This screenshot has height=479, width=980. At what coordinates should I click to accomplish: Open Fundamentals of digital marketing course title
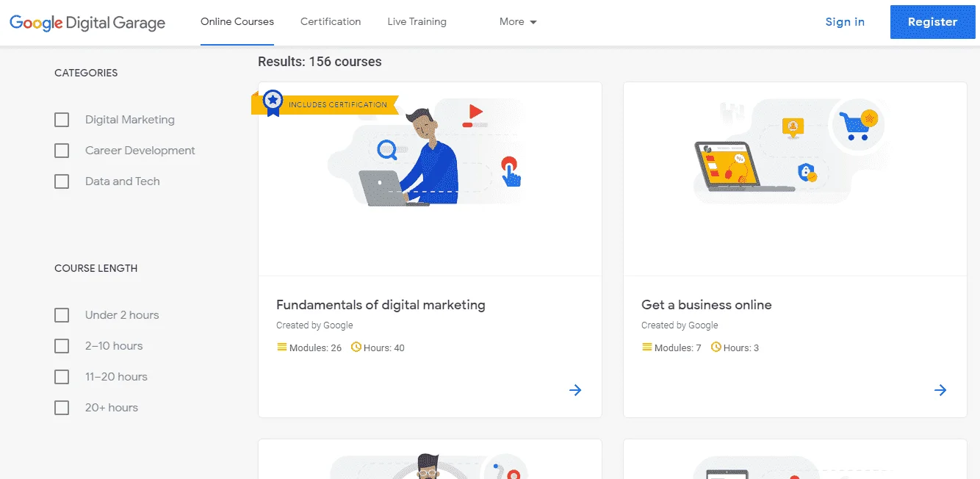pos(381,305)
